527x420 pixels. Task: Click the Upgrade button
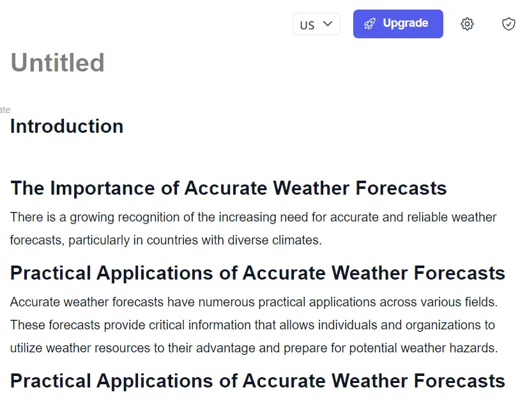(x=398, y=24)
